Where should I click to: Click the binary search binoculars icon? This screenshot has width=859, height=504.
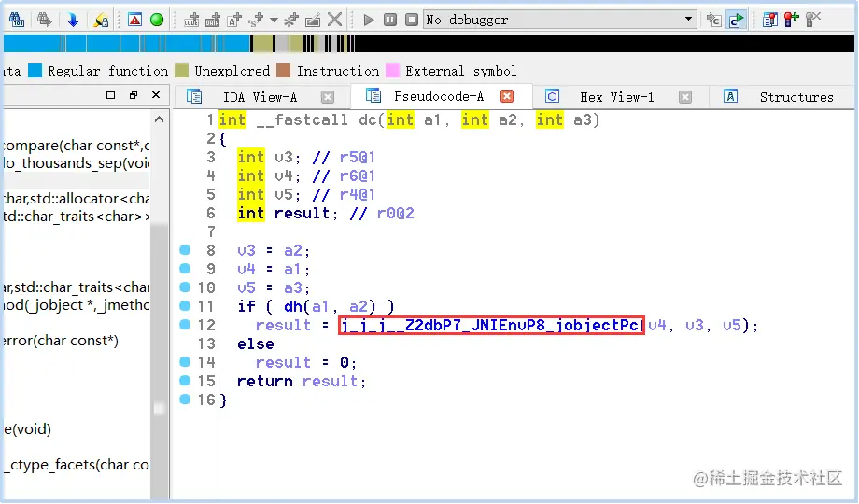(x=17, y=20)
